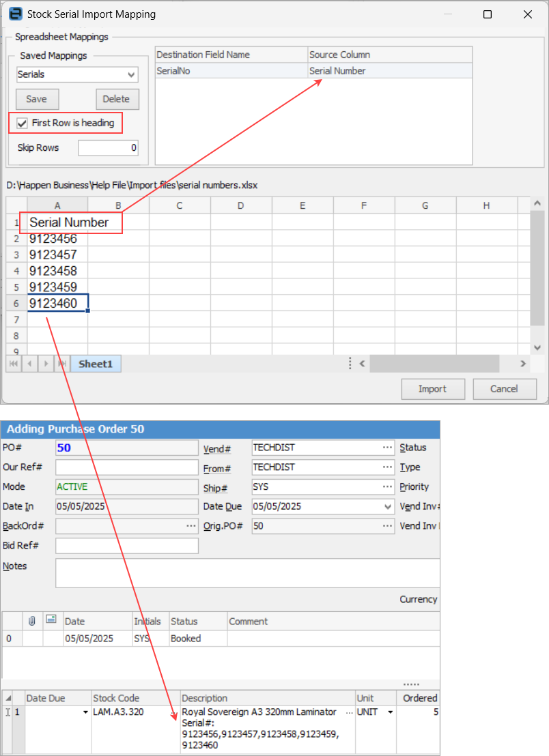Click spreadsheet vertical scrollbar up arrow
The width and height of the screenshot is (549, 756).
[x=537, y=203]
